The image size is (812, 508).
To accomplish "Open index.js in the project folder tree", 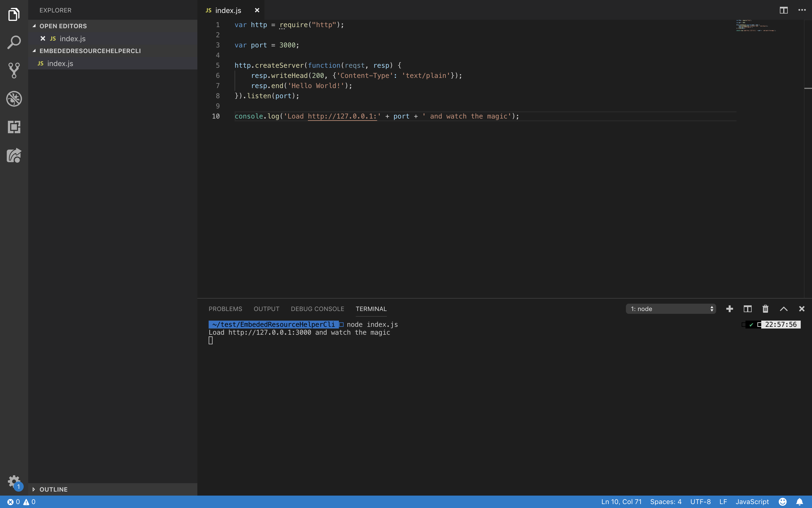I will (113, 63).
